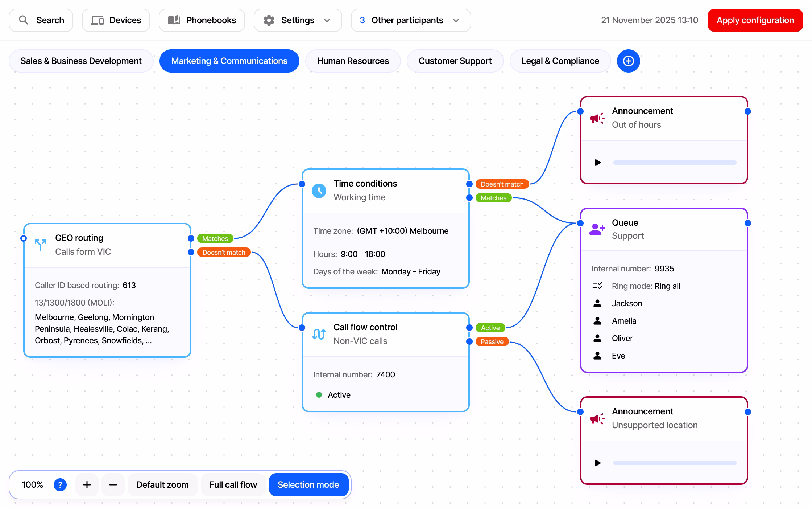The height and width of the screenshot is (508, 812).
Task: Click the Unsupported location megaphone icon
Action: click(x=597, y=418)
